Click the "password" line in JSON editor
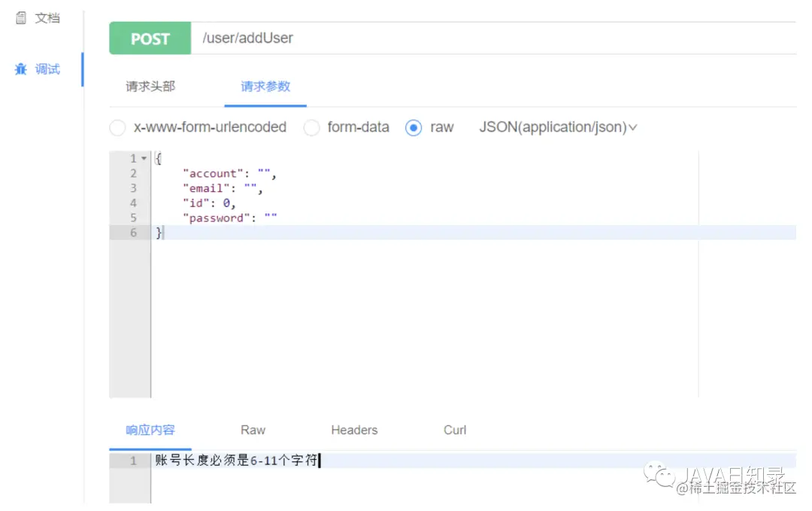Image resolution: width=812 pixels, height=511 pixels. tap(229, 218)
